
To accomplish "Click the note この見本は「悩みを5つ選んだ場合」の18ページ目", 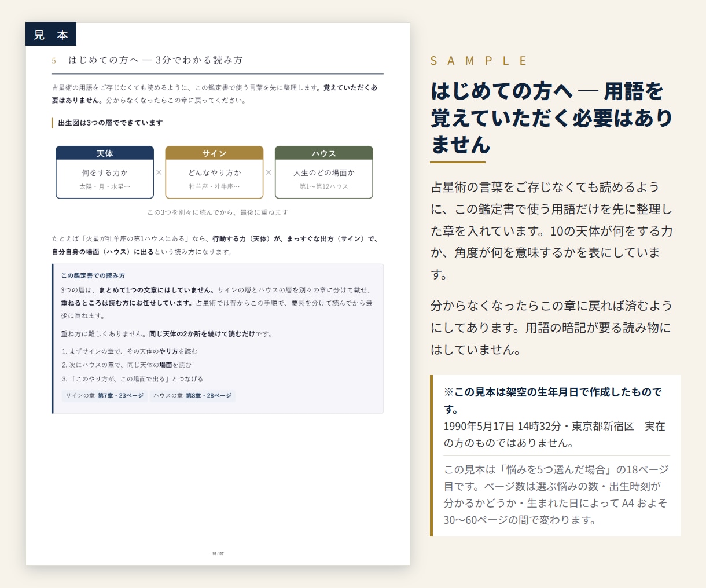I will 556,495.
